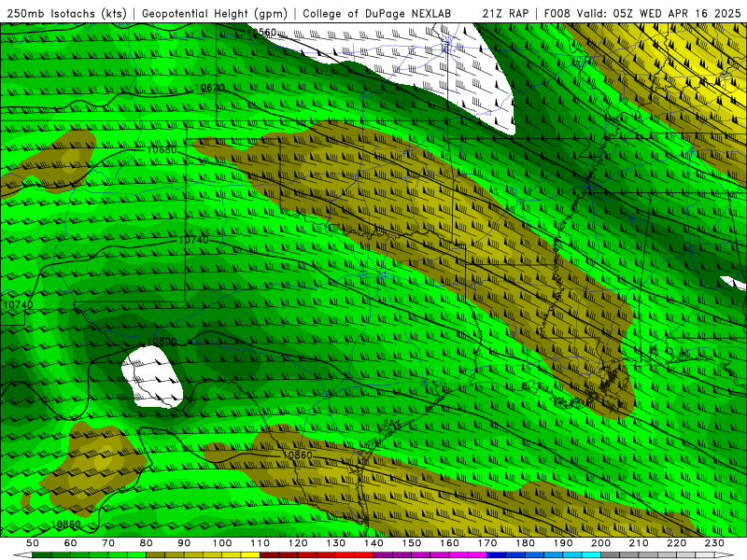Click the color bar label '110'
This screenshot has height=560, width=747.
click(260, 543)
